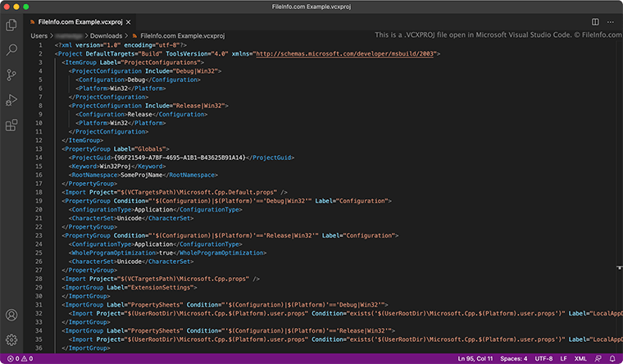Expand the Downloads breadcrumb
Viewport: 623px width, 364px height.
[105, 36]
